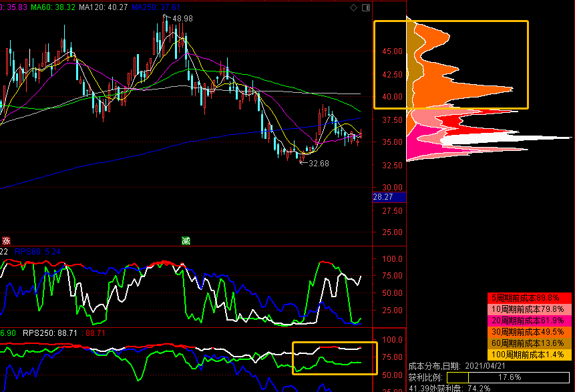Image resolution: width=575 pixels, height=392 pixels.
Task: Click the RPS250 indicator label
Action: coord(50,333)
